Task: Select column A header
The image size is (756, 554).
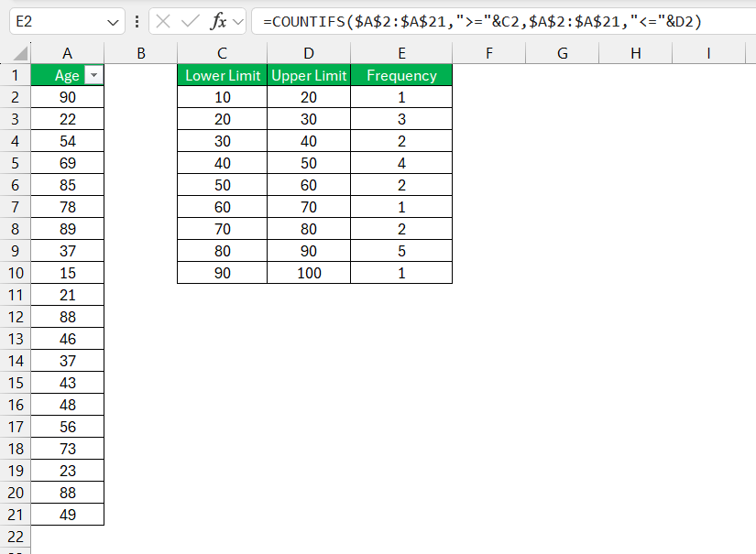Action: pyautogui.click(x=68, y=53)
